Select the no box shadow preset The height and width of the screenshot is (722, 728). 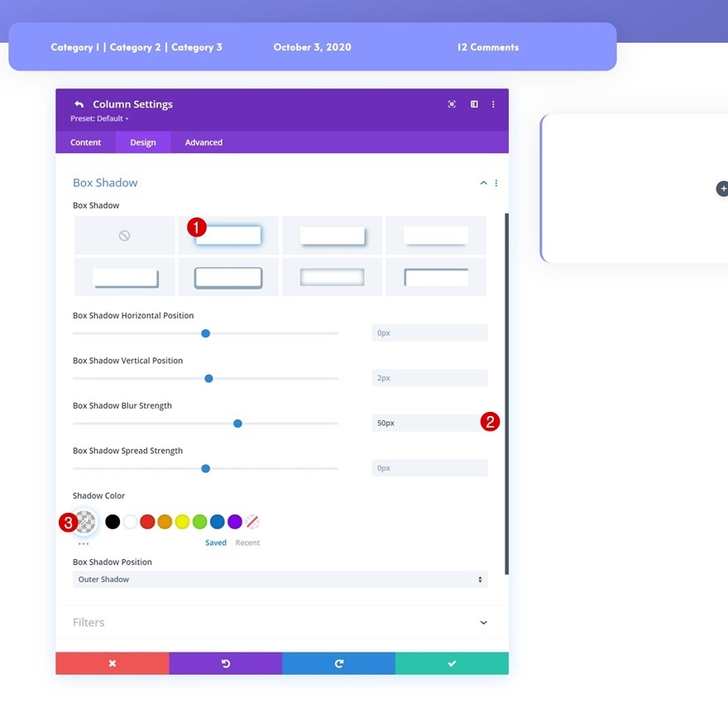click(x=124, y=235)
